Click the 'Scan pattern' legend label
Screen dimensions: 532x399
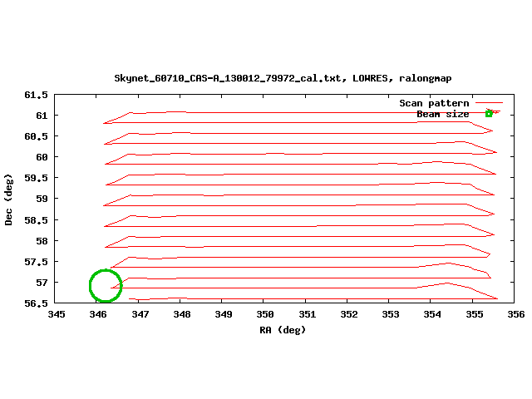pos(434,103)
